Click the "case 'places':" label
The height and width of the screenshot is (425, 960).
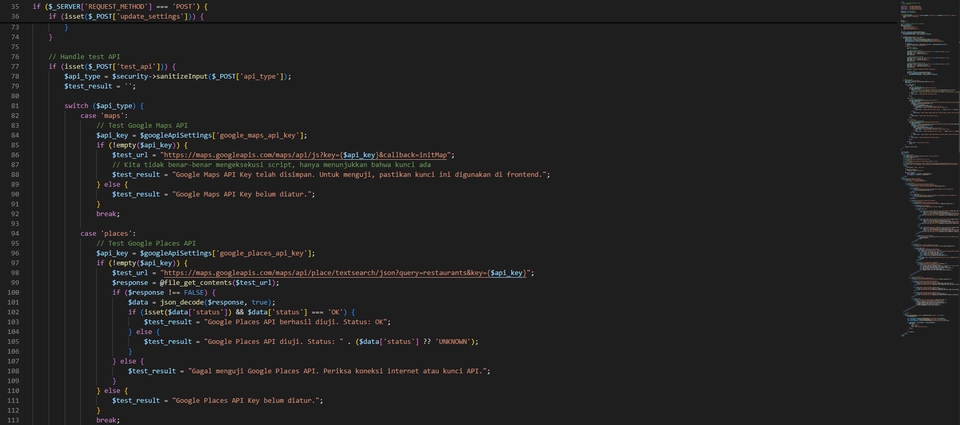pyautogui.click(x=108, y=233)
